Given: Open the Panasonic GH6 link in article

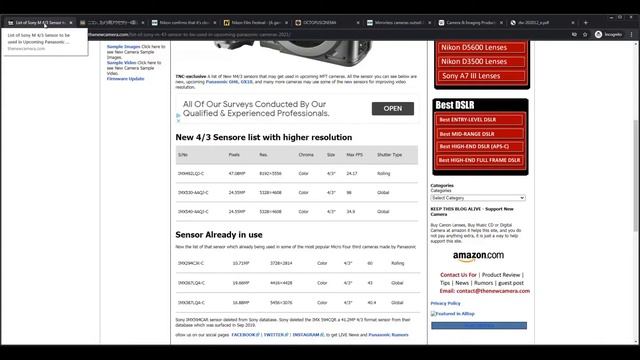Looking at the screenshot, I should coord(222,82).
